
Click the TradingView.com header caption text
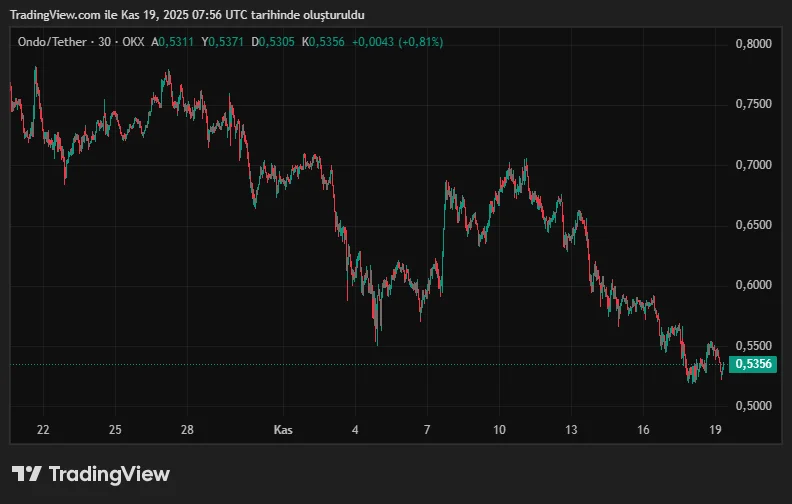pos(187,15)
